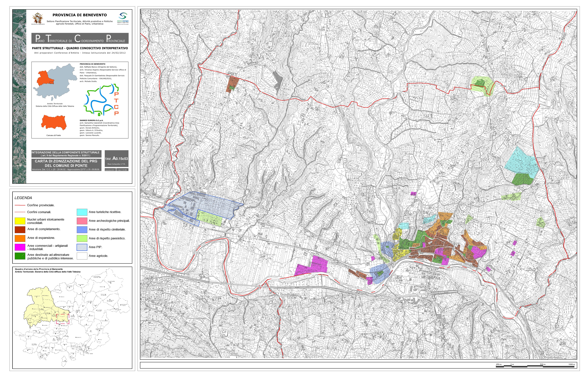Pick the yellow Nuclei urbani storicamente consolidati swatch
This screenshot has height=380, width=588.
20,221
